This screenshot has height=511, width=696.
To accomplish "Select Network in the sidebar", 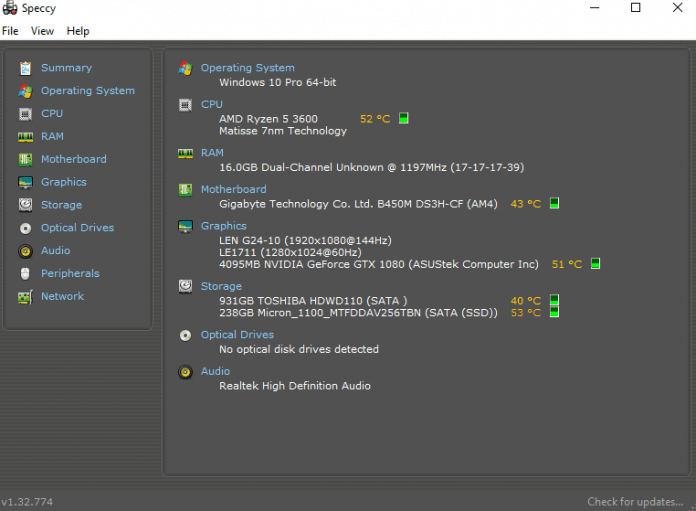I will coord(63,297).
